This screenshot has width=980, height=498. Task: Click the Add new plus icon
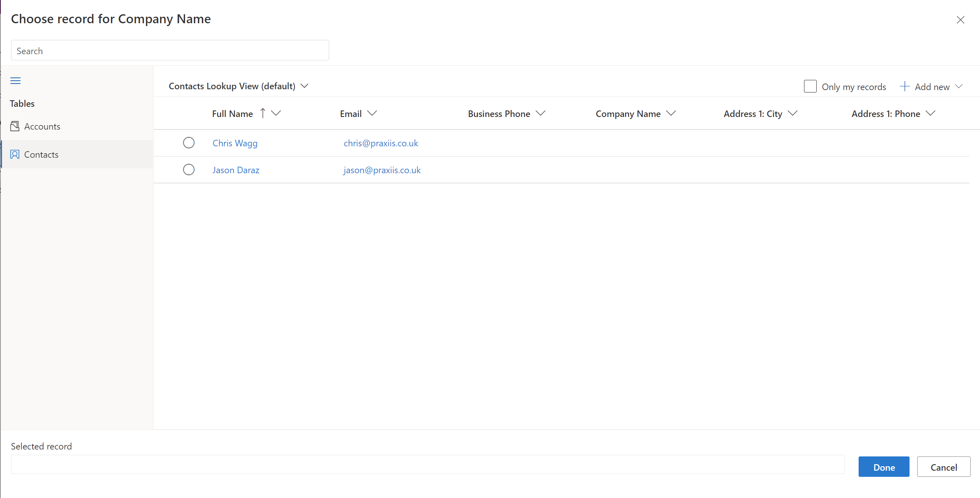pyautogui.click(x=904, y=86)
